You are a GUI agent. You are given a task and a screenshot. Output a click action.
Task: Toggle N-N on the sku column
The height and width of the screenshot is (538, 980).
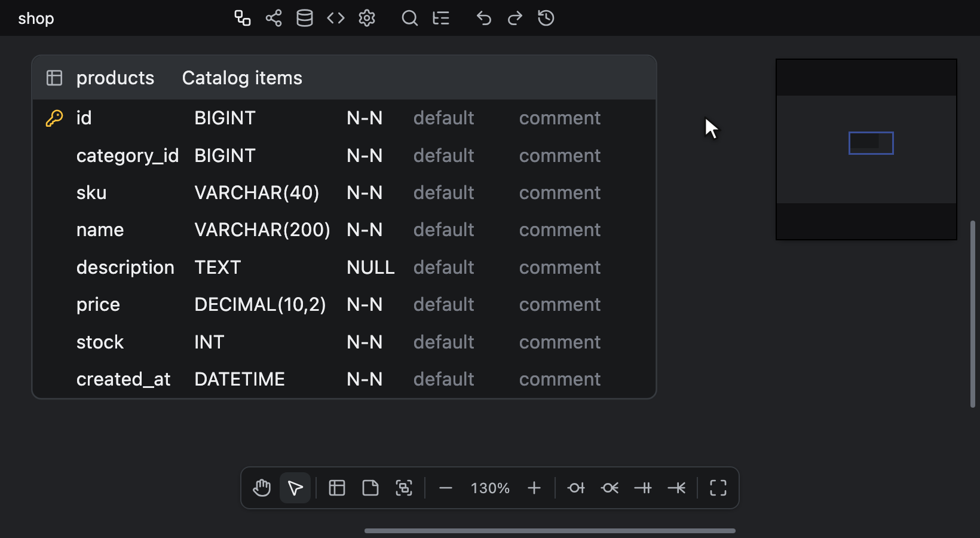tap(365, 192)
